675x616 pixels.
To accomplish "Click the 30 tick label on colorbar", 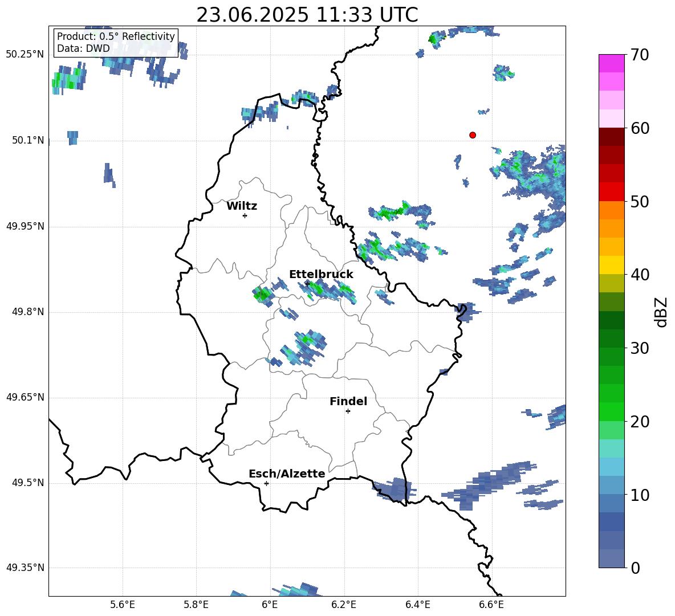I will coord(640,348).
